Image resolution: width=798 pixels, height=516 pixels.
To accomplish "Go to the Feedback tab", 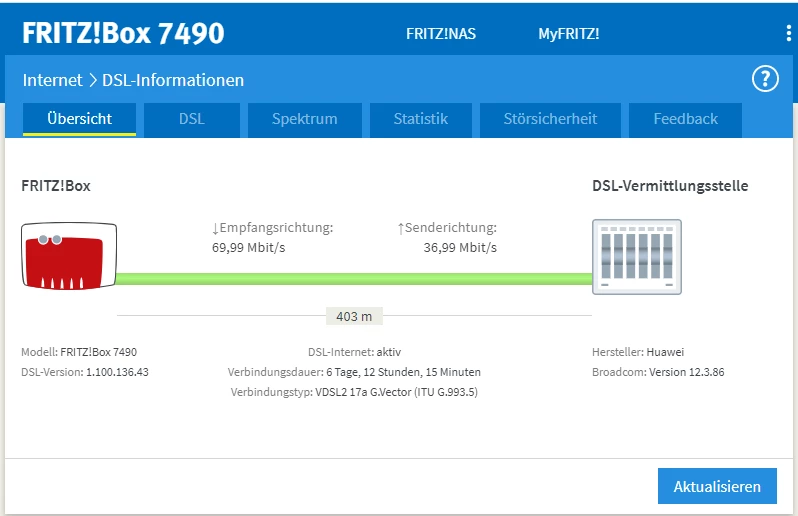I will [685, 120].
